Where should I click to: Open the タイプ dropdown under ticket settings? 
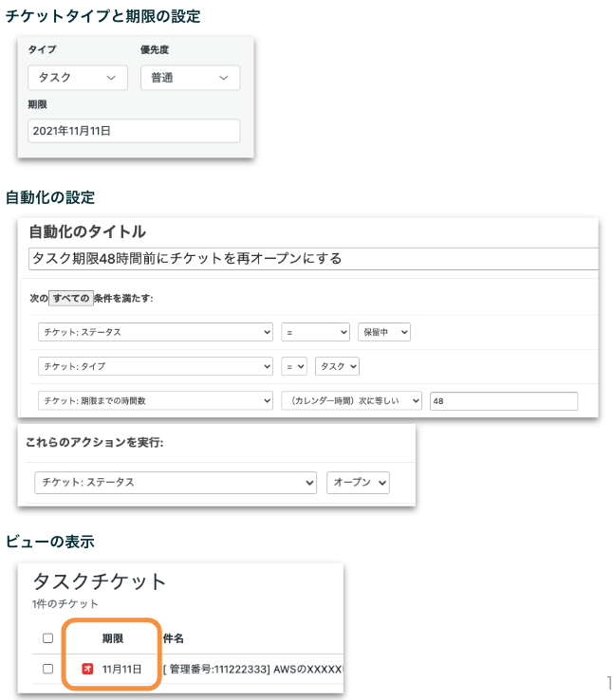77,78
